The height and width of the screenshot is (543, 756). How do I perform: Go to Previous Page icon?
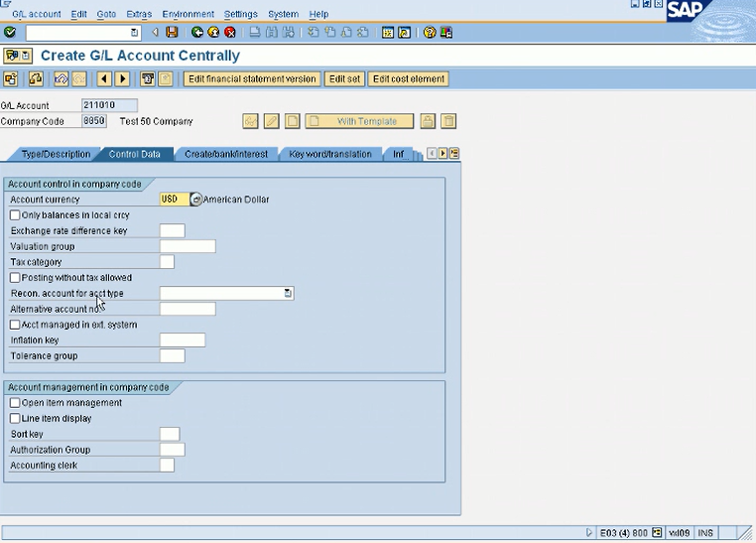pos(329,33)
